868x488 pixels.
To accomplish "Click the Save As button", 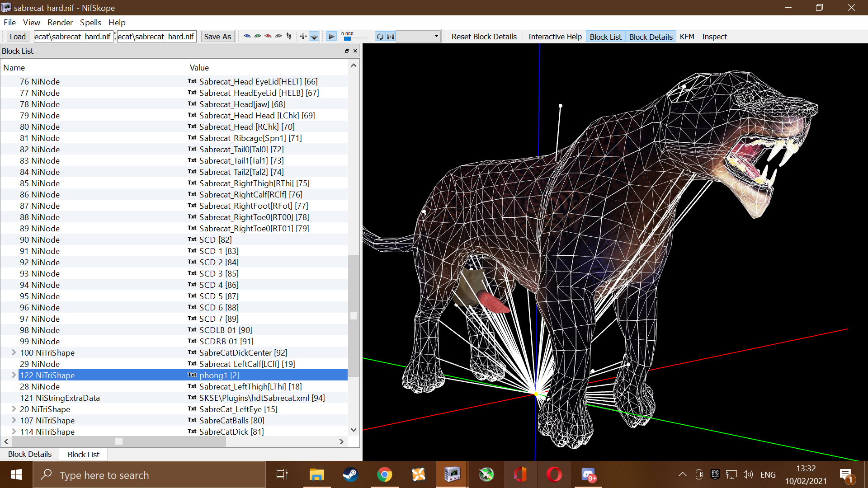I will pyautogui.click(x=217, y=37).
